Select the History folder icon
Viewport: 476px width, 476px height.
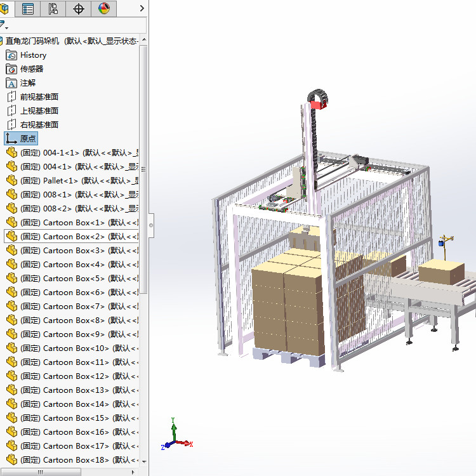[11, 55]
